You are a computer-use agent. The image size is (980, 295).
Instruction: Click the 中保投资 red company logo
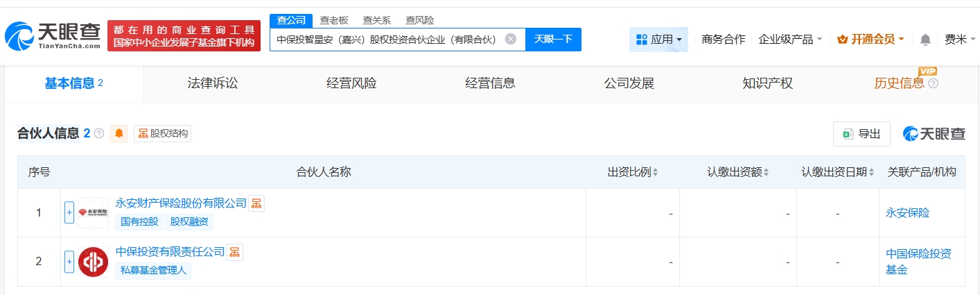[93, 262]
